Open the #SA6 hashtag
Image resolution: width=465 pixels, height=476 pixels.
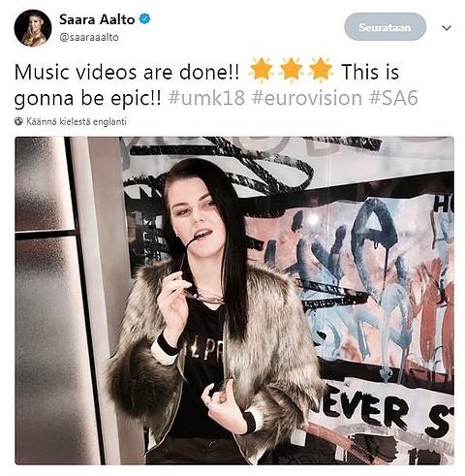[x=393, y=98]
